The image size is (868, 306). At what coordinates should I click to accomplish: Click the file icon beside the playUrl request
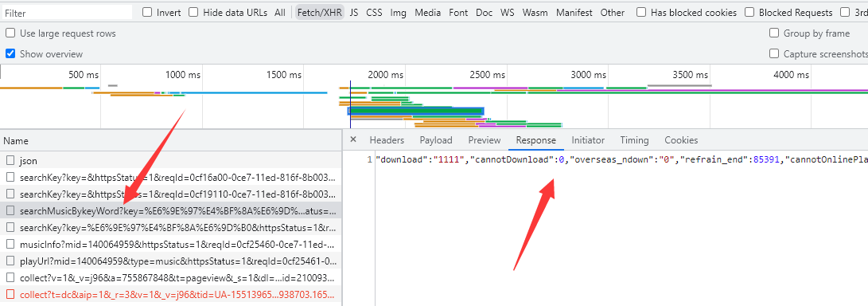point(10,261)
